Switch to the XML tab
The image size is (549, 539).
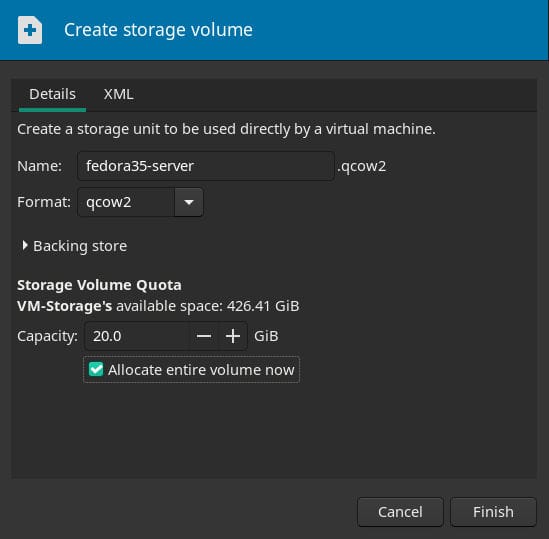[x=118, y=94]
